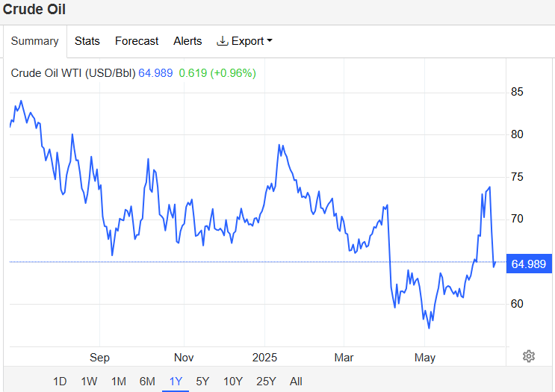Image resolution: width=555 pixels, height=392 pixels.
Task: Choose the 10Y time range
Action: coord(233,382)
